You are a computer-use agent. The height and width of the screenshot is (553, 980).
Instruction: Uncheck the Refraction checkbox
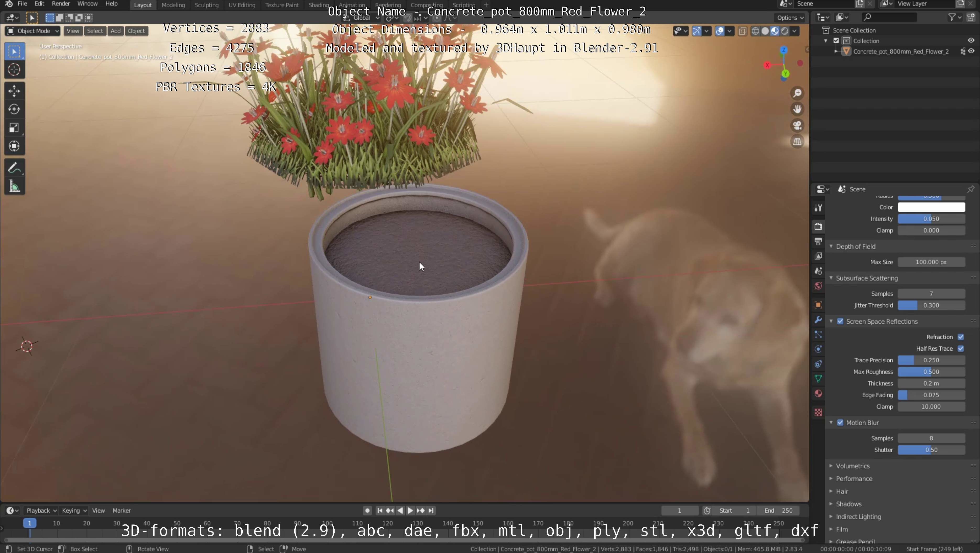[961, 337]
